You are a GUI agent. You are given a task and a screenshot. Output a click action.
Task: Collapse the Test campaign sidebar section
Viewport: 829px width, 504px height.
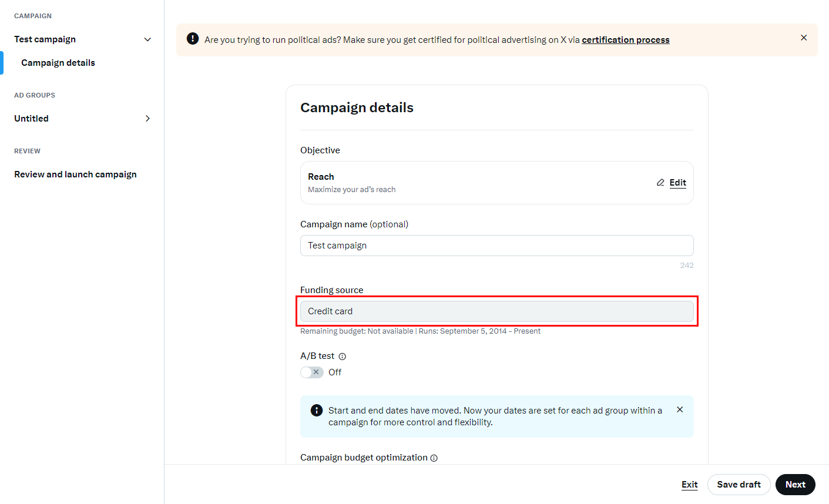click(147, 39)
